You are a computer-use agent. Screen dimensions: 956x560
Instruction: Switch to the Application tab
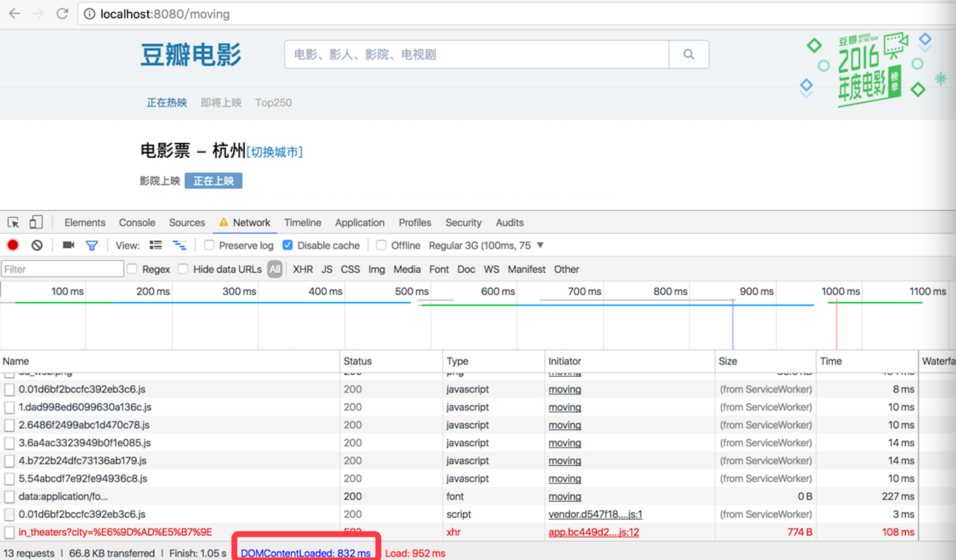click(x=360, y=223)
